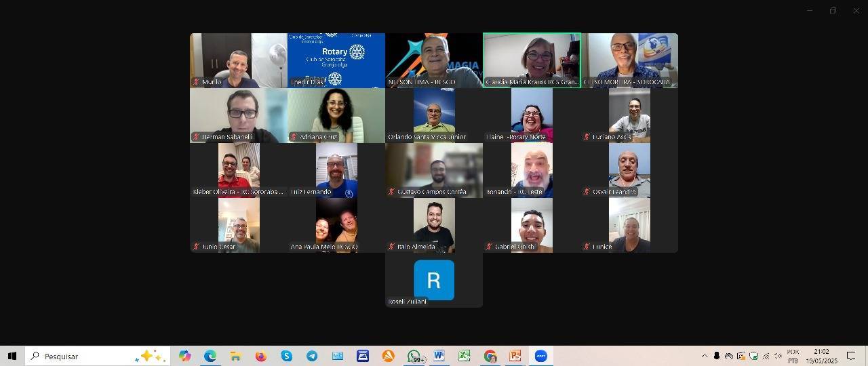The height and width of the screenshot is (366, 868).
Task: Select Gustavo Campos Corrêa's video tile
Action: tap(434, 169)
